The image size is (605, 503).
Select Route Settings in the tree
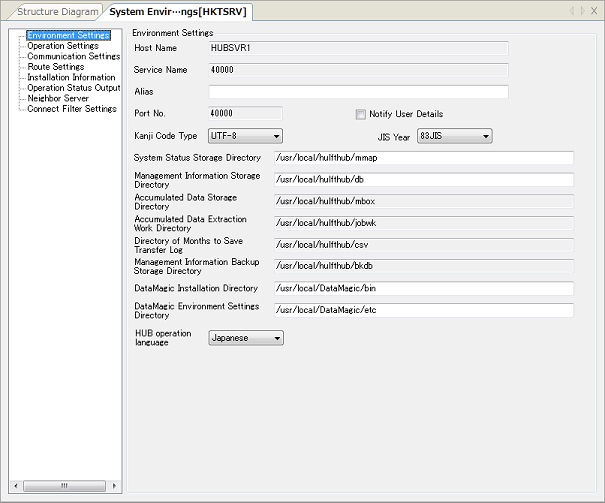tap(56, 67)
